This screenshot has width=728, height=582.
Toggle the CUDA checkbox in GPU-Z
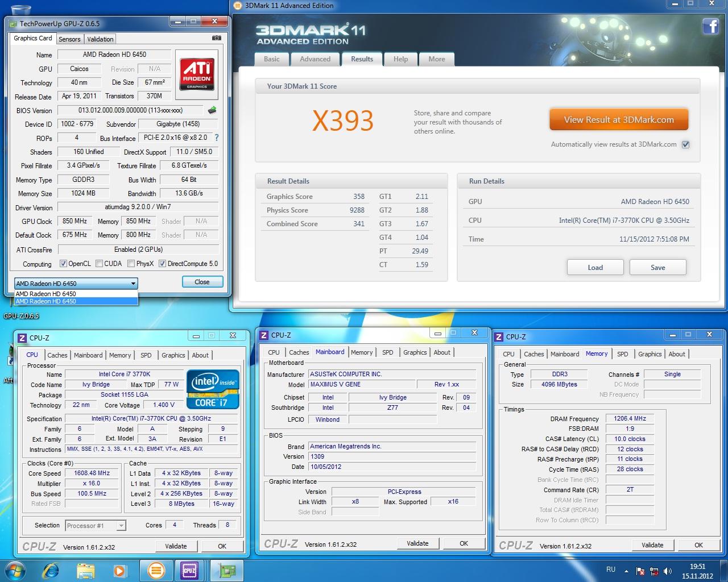pos(100,264)
